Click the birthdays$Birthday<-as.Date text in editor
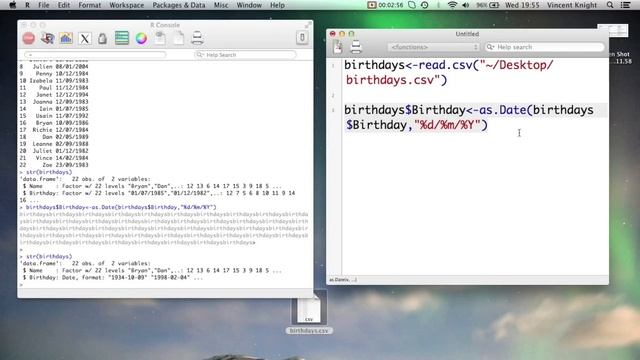This screenshot has height=360, width=640. point(436,110)
